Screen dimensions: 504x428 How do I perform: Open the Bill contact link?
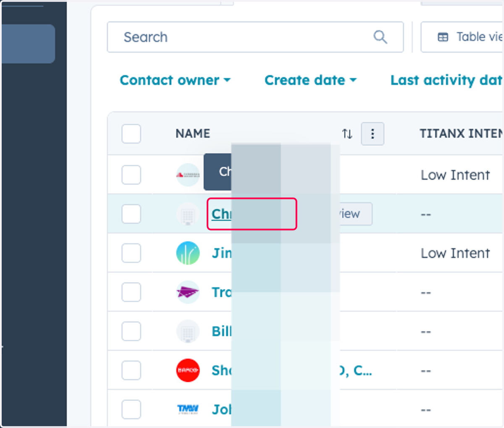(x=222, y=331)
